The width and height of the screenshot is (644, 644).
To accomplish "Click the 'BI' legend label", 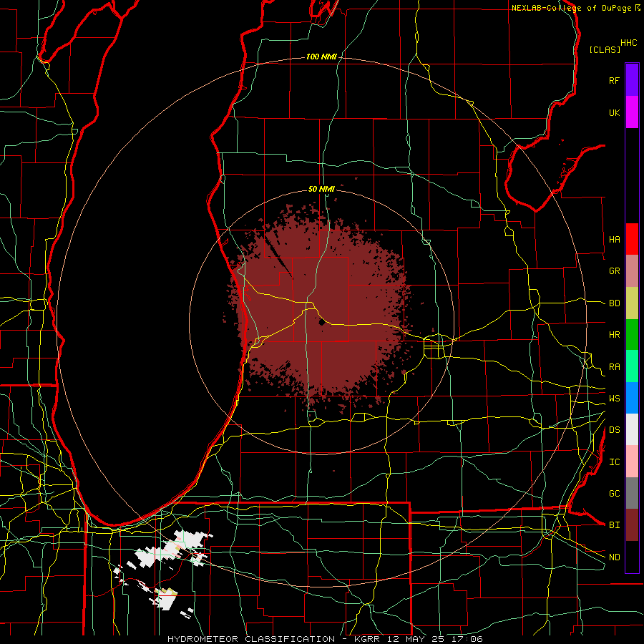I will (x=614, y=525).
